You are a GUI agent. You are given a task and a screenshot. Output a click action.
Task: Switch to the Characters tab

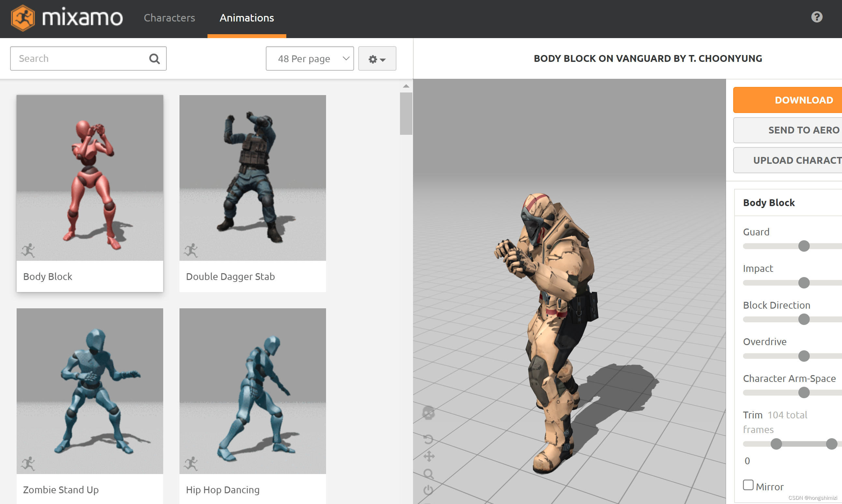click(169, 18)
